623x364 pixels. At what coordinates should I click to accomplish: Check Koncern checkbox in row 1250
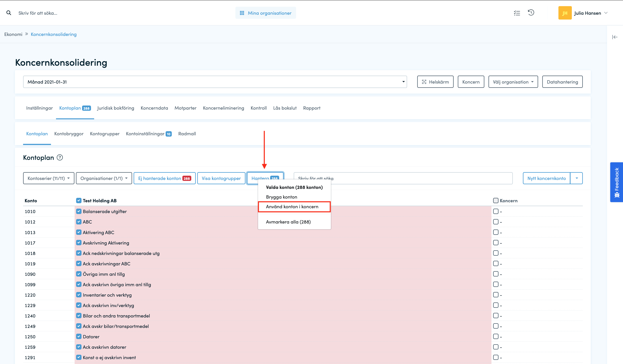pyautogui.click(x=496, y=336)
